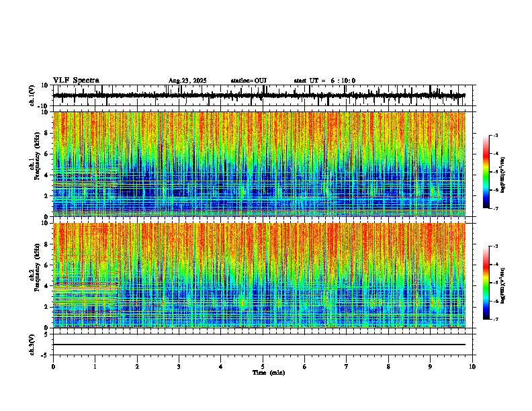This screenshot has width=532, height=411.
Task: Click the ch.2 spectrogram color scale bar
Action: [486, 283]
